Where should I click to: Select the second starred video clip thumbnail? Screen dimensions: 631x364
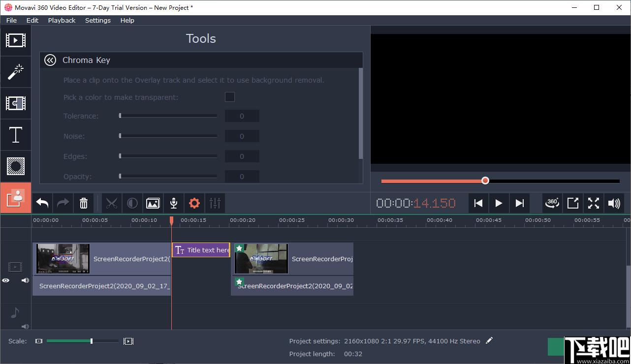pos(261,259)
